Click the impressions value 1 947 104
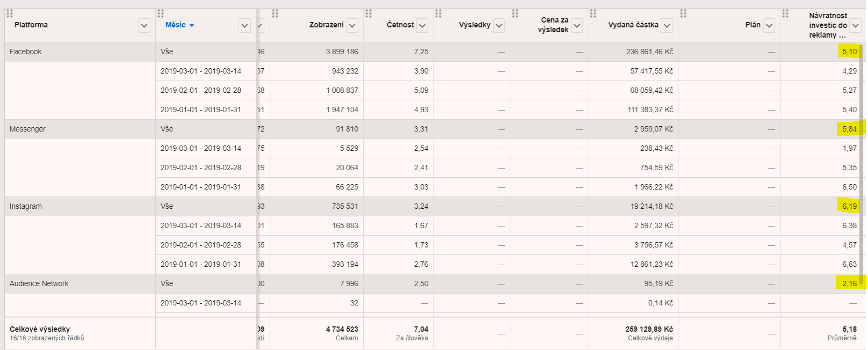This screenshot has height=350, width=868. pos(342,110)
